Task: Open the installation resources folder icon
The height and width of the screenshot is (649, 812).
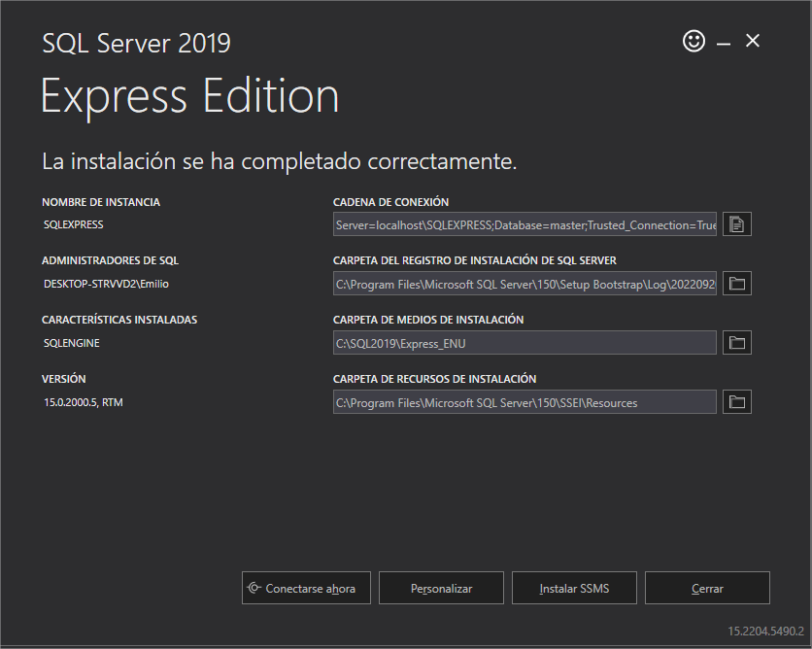Action: [737, 402]
